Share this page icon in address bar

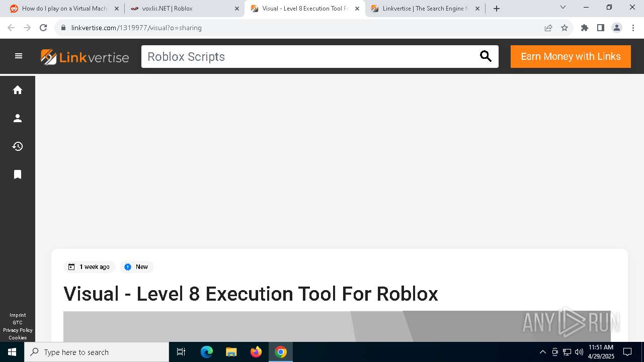coord(548,28)
